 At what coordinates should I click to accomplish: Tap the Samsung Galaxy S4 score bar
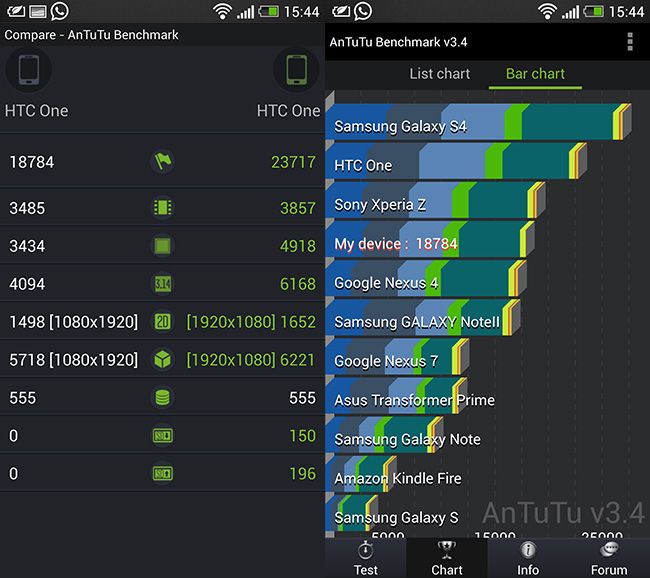(479, 122)
